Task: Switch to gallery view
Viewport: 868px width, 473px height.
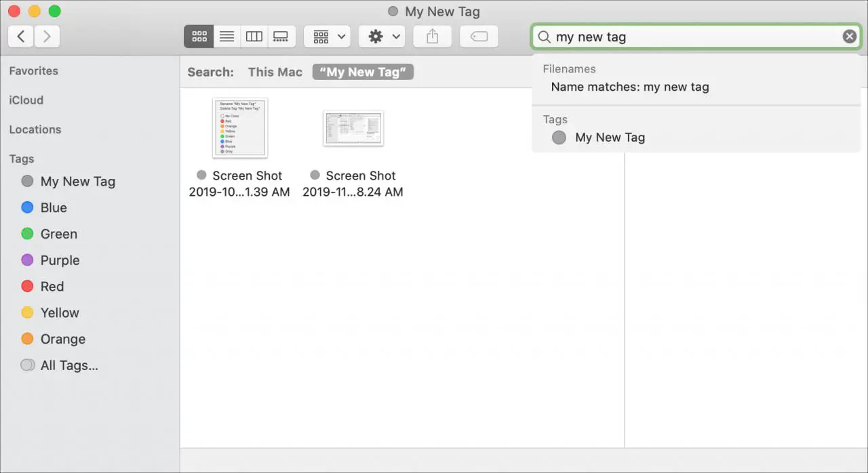Action: 281,37
